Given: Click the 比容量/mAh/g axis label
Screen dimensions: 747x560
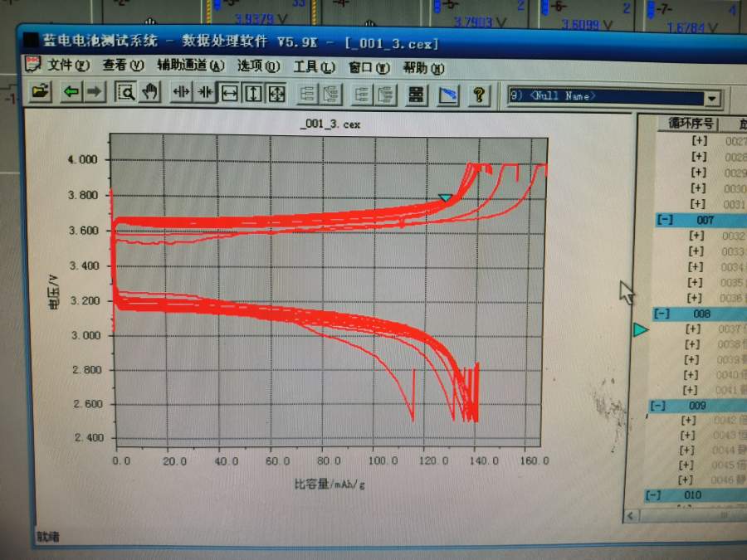Looking at the screenshot, I should pyautogui.click(x=330, y=485).
